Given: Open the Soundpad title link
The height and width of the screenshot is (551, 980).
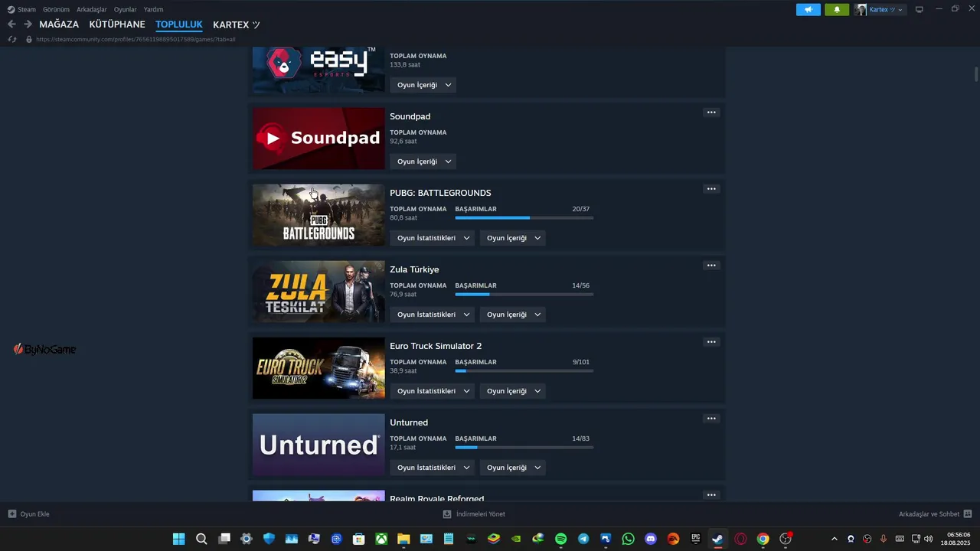Looking at the screenshot, I should coord(410,116).
